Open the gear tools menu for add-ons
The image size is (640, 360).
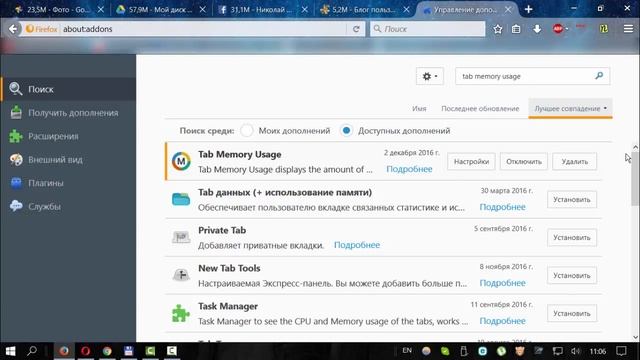click(x=430, y=76)
